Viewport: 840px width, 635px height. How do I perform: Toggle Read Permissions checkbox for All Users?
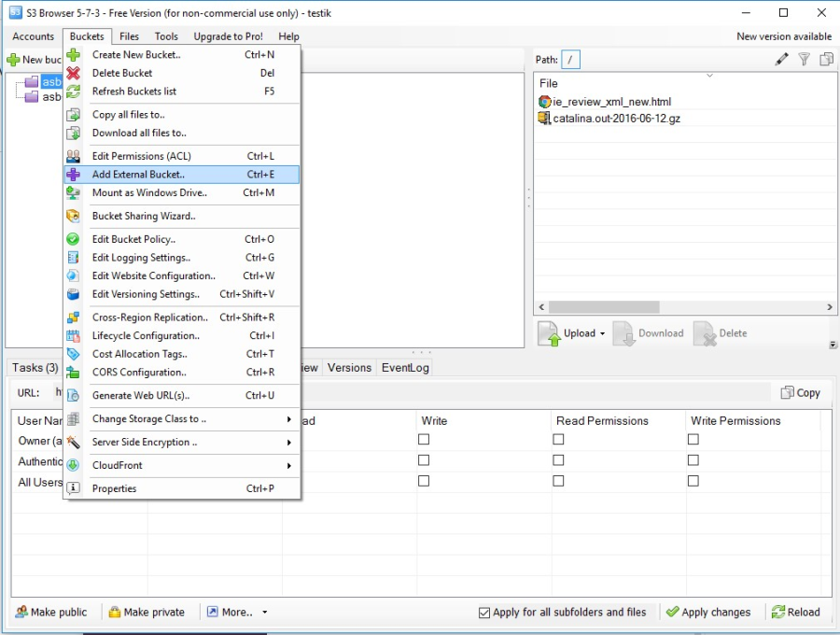pos(558,481)
